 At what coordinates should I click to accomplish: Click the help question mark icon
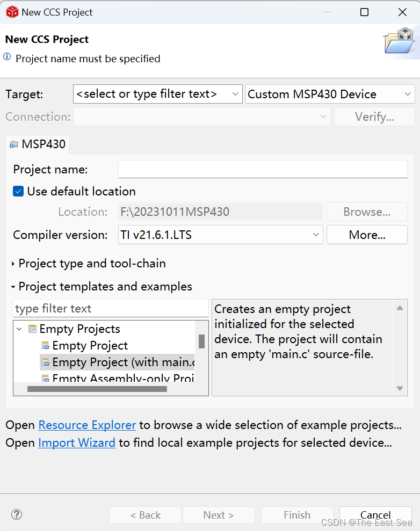click(17, 514)
